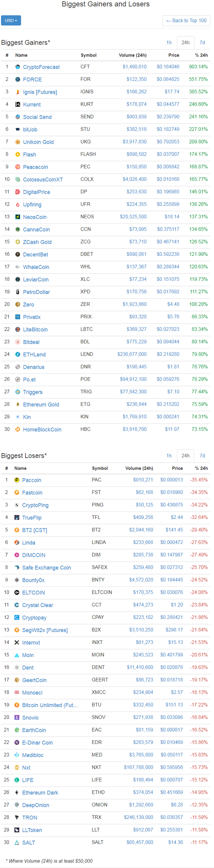The width and height of the screenshot is (214, 868).
Task: Open the DeepOnion link
Action: [x=36, y=805]
